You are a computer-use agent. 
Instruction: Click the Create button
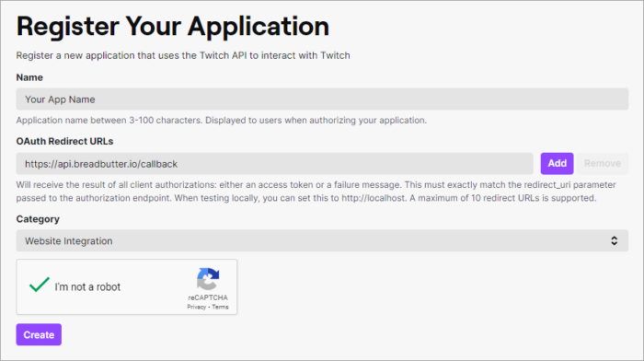pyautogui.click(x=39, y=334)
